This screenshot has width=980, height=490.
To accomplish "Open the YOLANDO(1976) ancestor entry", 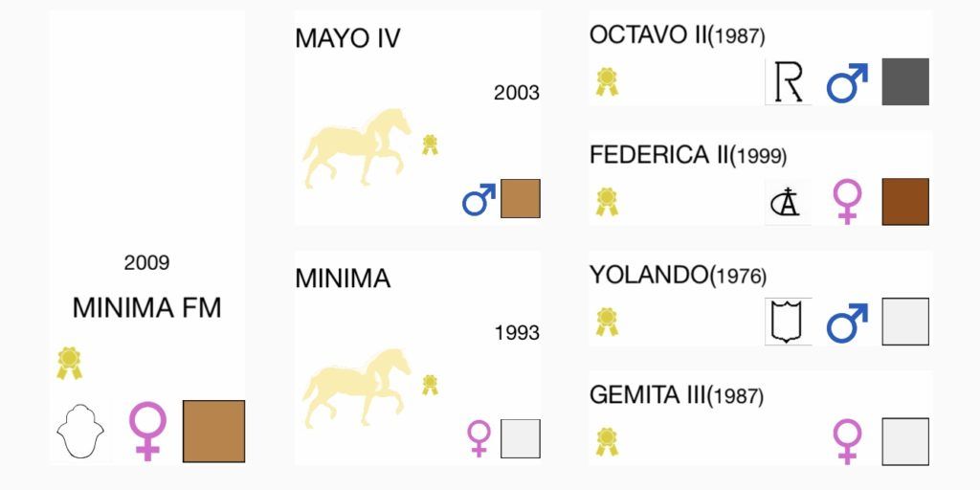I will 678,275.
